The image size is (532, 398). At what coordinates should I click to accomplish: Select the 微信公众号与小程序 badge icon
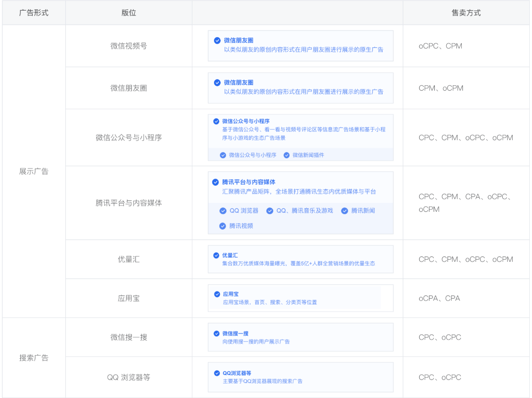pos(216,121)
